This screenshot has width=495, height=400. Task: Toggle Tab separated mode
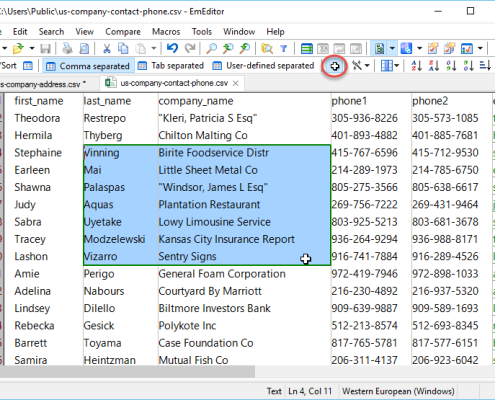pyautogui.click(x=171, y=66)
